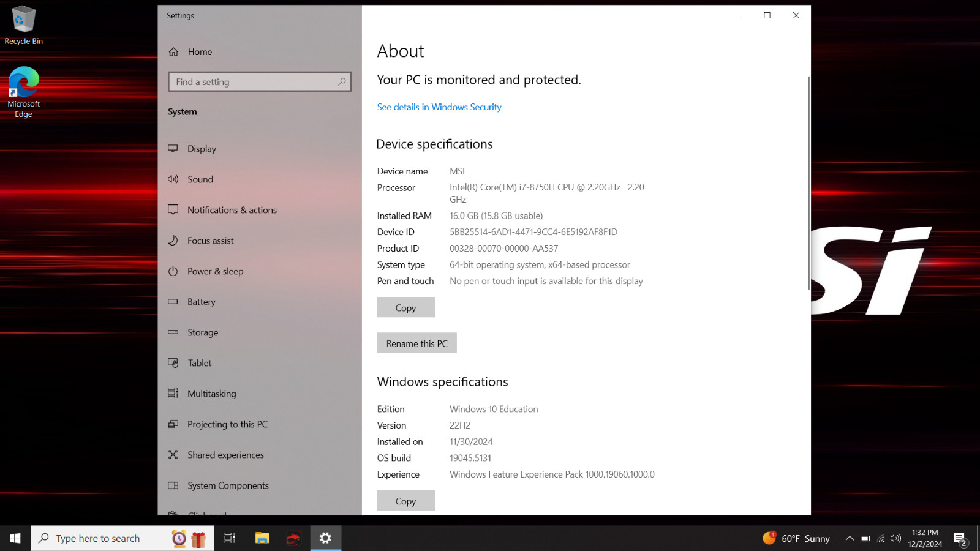The image size is (980, 551).
Task: Open the Focus assist settings page
Action: tap(211, 241)
